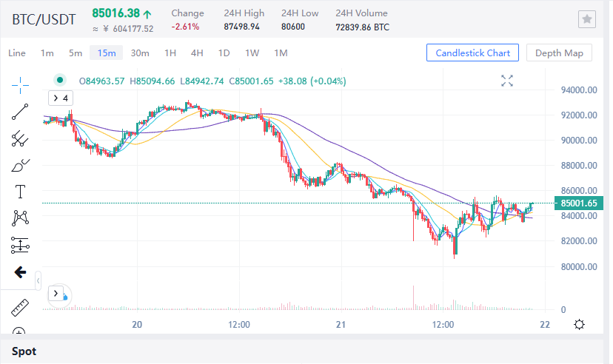
Task: Select the 1H interval
Action: [170, 53]
